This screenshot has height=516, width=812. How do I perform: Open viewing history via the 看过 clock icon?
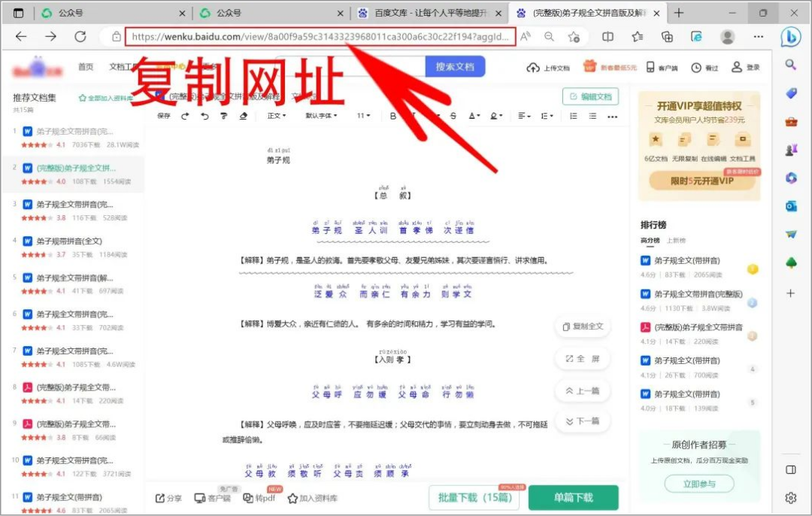(x=704, y=67)
